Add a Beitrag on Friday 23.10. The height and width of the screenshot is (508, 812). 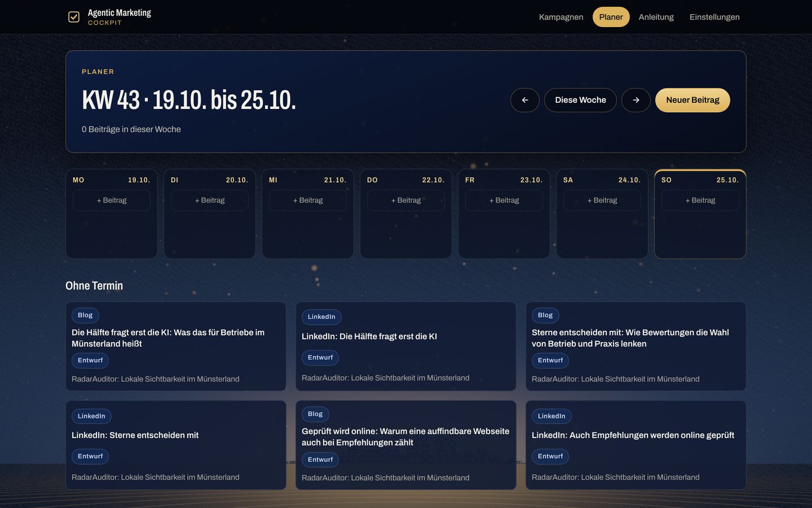(504, 200)
